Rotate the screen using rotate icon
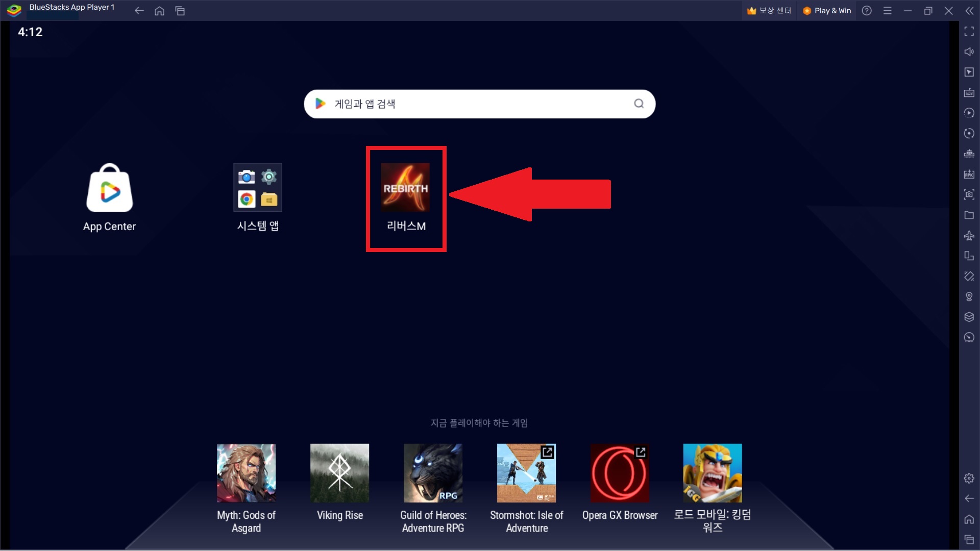The height and width of the screenshot is (551, 980). click(969, 277)
